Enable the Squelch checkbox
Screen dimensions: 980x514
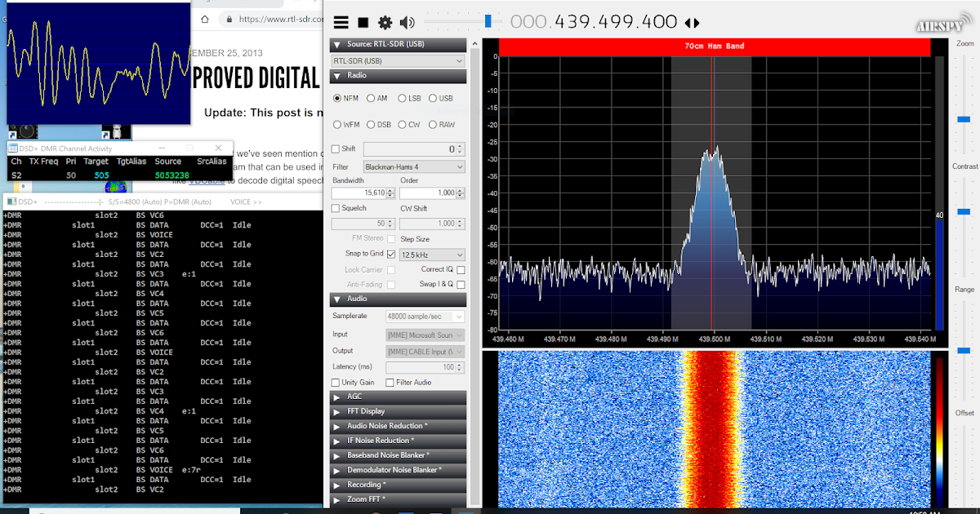point(336,208)
